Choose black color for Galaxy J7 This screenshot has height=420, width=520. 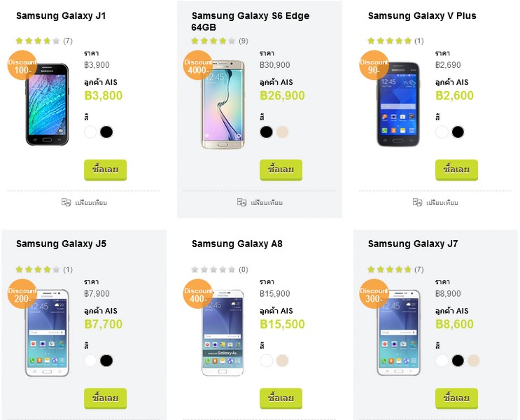click(x=458, y=360)
